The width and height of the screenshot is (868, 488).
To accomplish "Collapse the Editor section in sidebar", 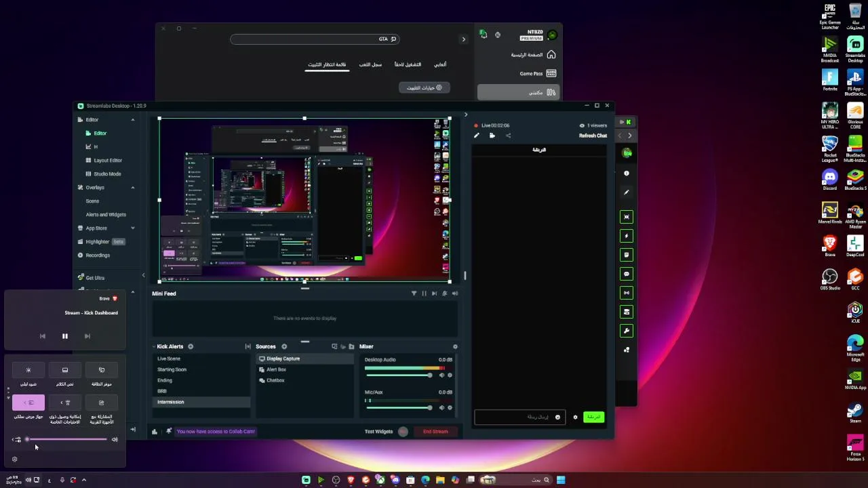I will tap(132, 120).
